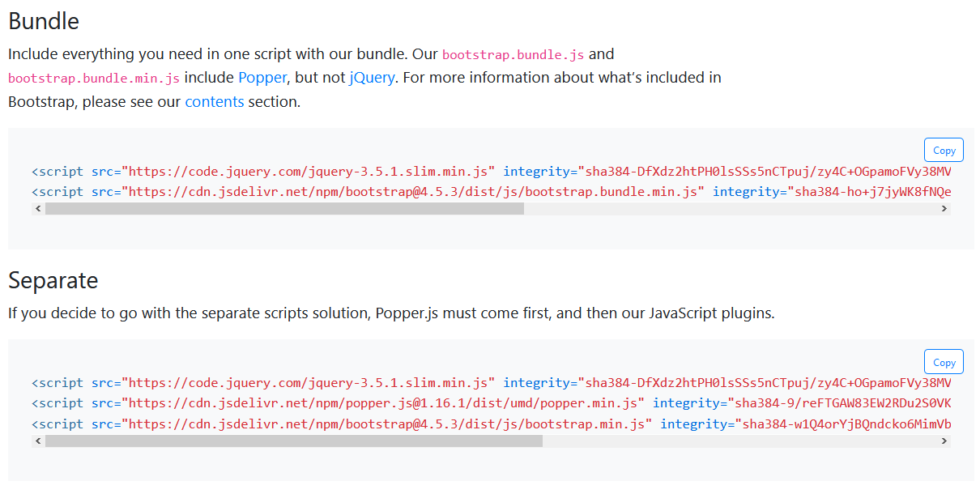The image size is (980, 498).
Task: Click the bootstrap.min.js URL in Separate snippet
Action: point(387,424)
